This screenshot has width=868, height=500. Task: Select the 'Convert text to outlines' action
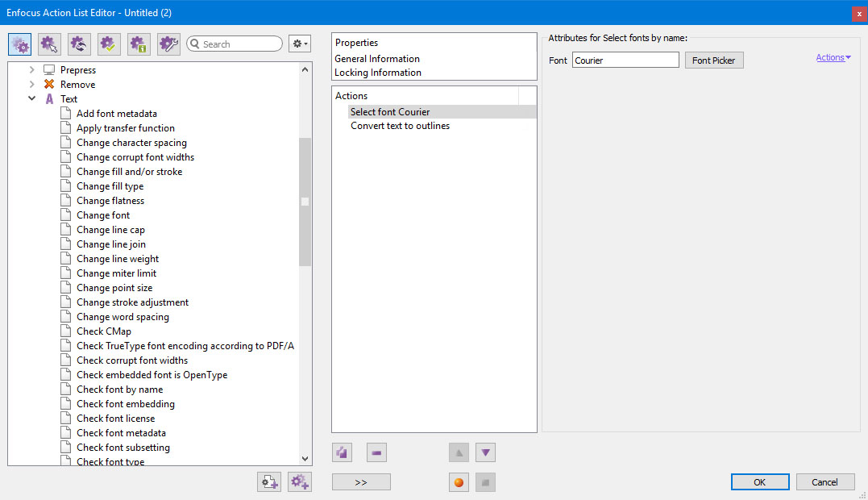401,126
